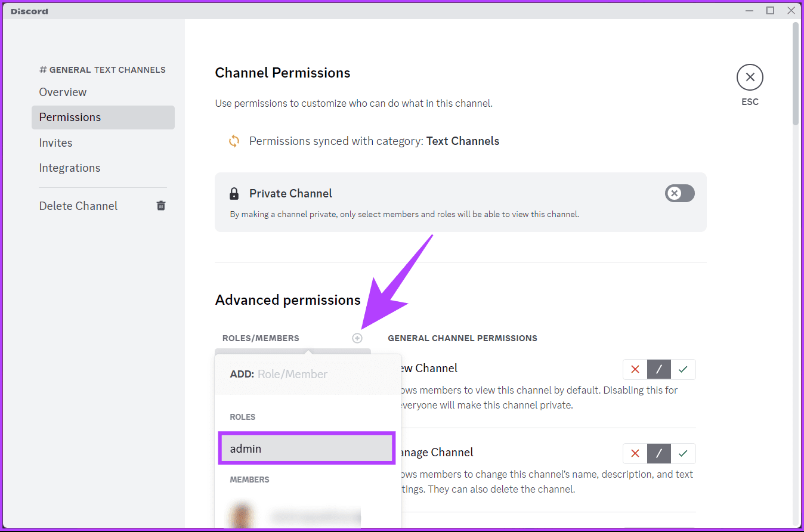This screenshot has height=532, width=804.
Task: Allow View Channel with the green checkmark
Action: [x=684, y=369]
